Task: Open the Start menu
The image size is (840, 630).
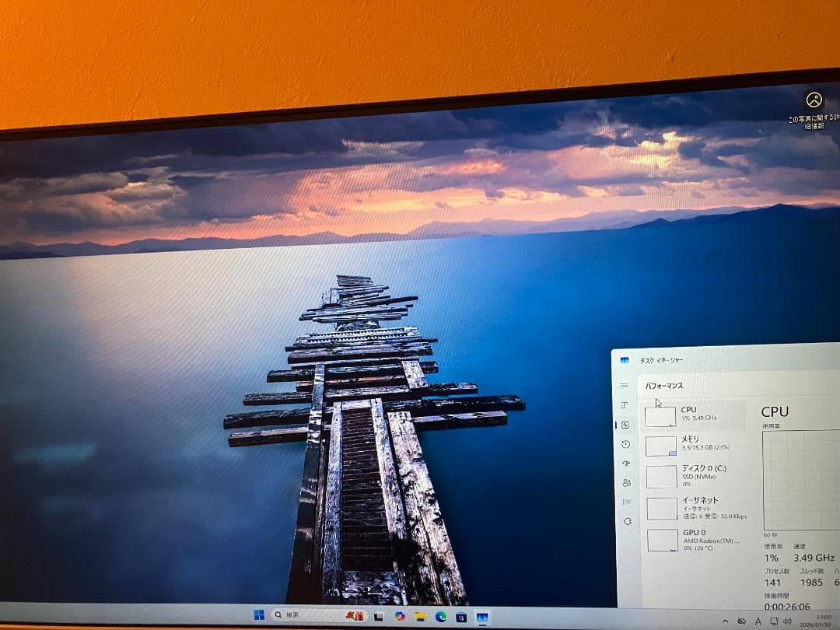Action: pos(259,615)
